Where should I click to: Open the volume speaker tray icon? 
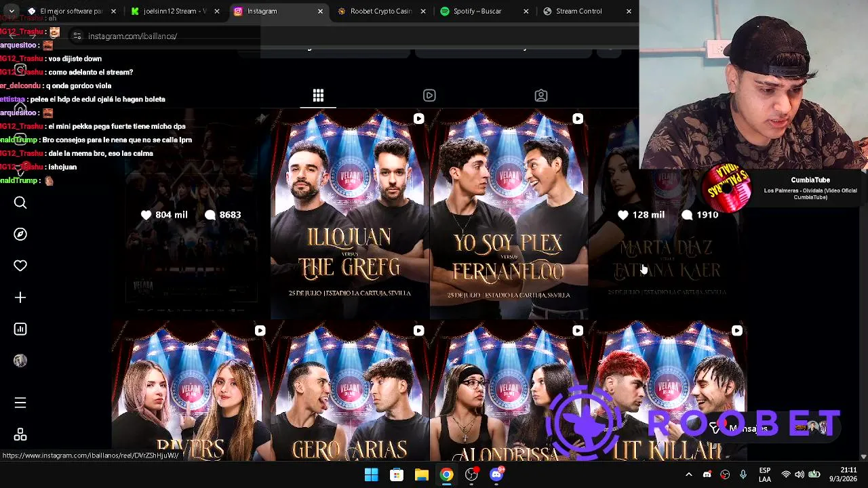tap(800, 474)
